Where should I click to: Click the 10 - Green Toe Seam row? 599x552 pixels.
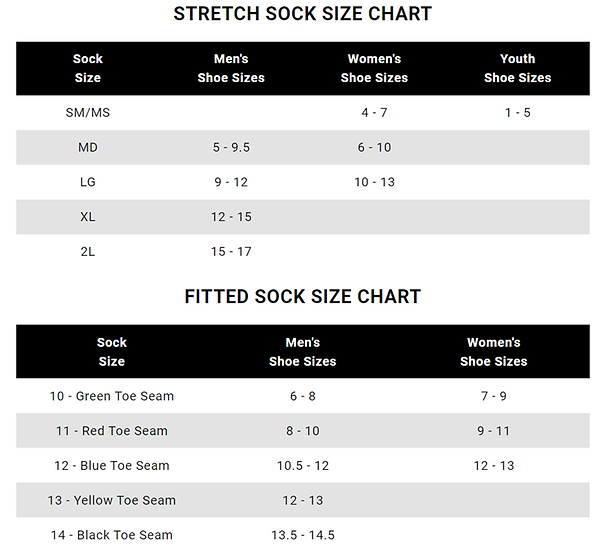click(x=303, y=396)
